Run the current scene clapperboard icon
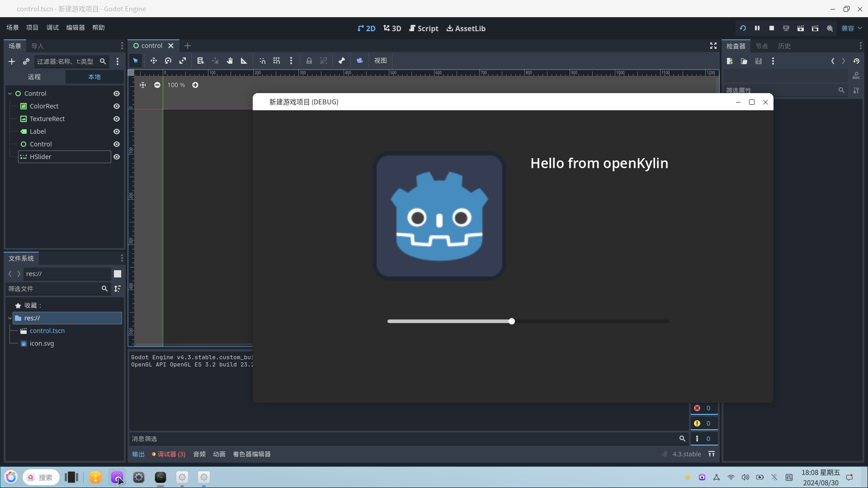868x488 pixels. click(x=801, y=28)
